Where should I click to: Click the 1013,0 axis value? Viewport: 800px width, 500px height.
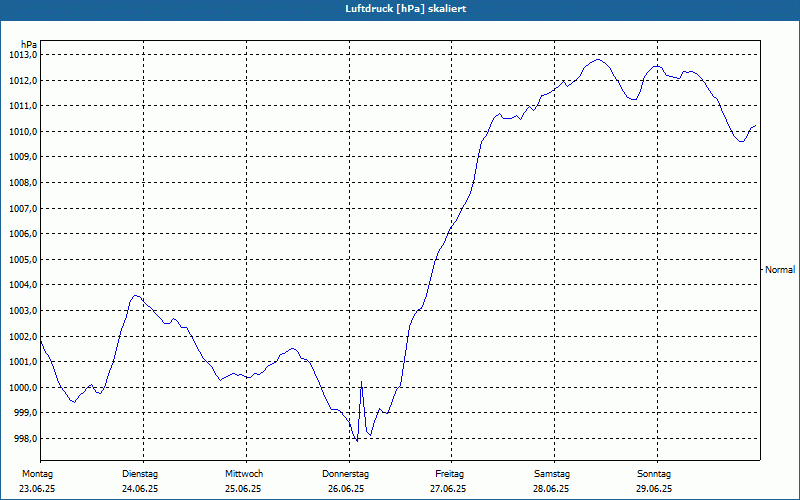click(x=23, y=55)
